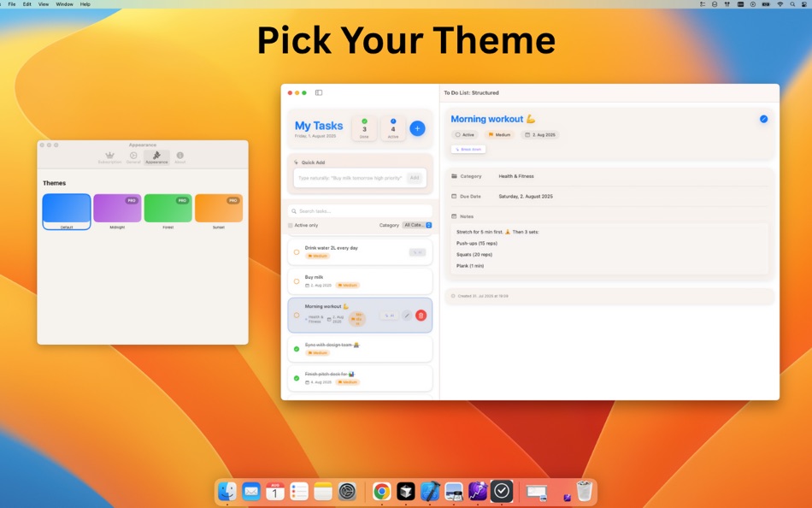Uncheck the Finish pitch deck task

[297, 378]
